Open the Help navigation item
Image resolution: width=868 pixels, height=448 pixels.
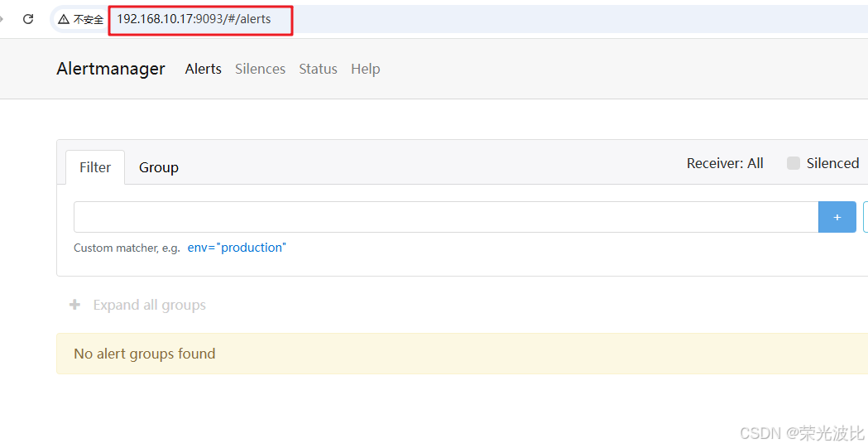366,69
